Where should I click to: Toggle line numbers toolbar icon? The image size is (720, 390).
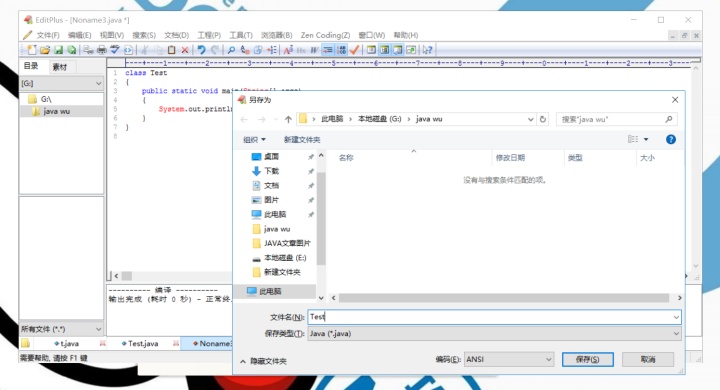click(x=341, y=50)
